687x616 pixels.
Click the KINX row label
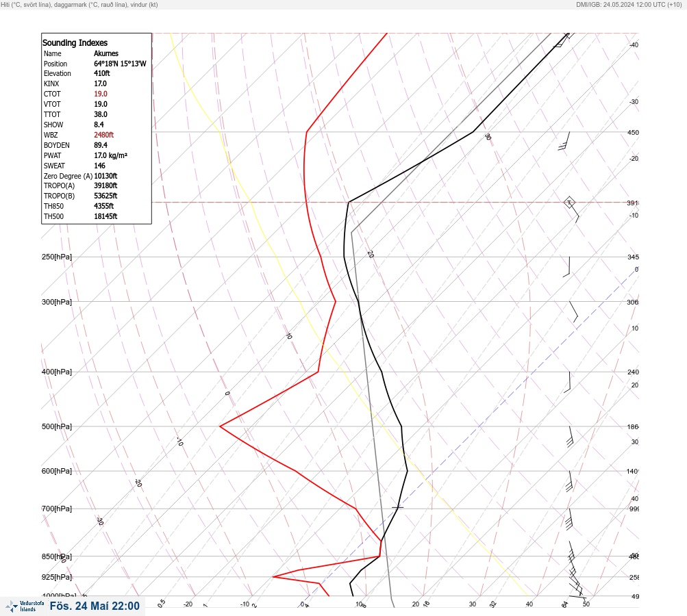point(51,84)
